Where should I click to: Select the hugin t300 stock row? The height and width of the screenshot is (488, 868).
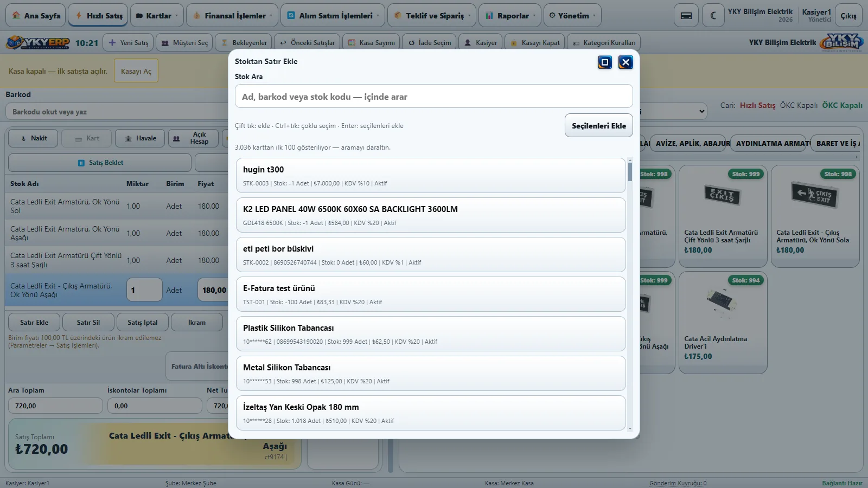(431, 176)
